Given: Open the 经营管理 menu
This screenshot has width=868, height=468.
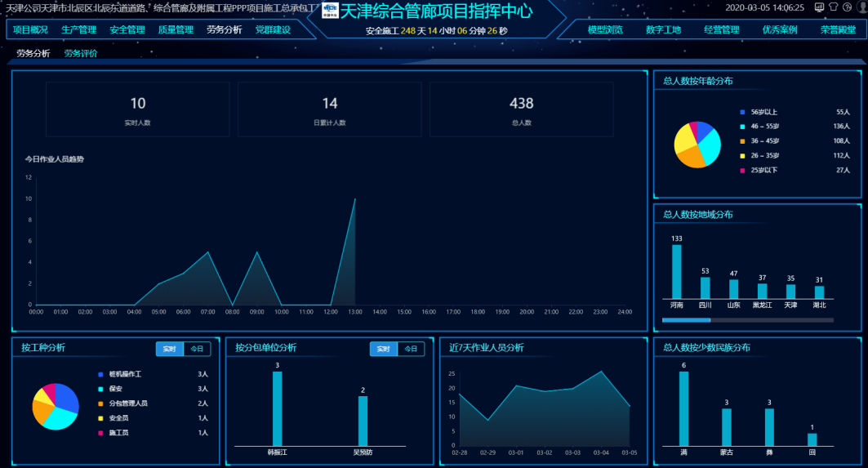Looking at the screenshot, I should click(721, 30).
